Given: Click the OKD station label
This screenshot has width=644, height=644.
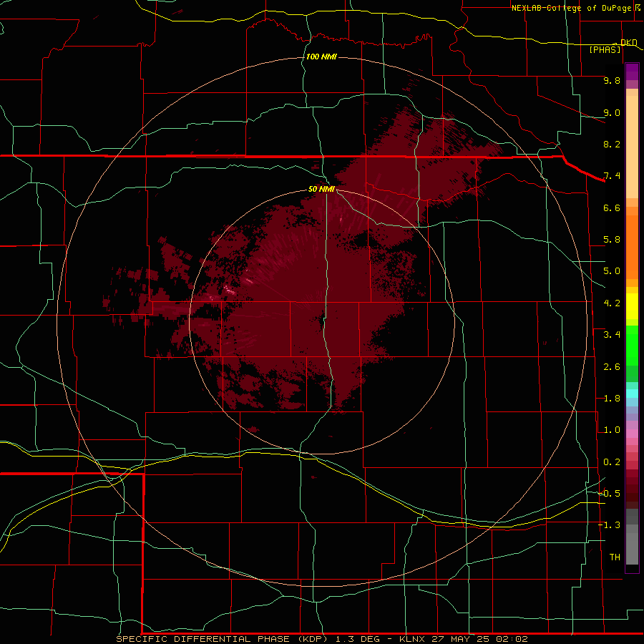Looking at the screenshot, I should coord(628,42).
